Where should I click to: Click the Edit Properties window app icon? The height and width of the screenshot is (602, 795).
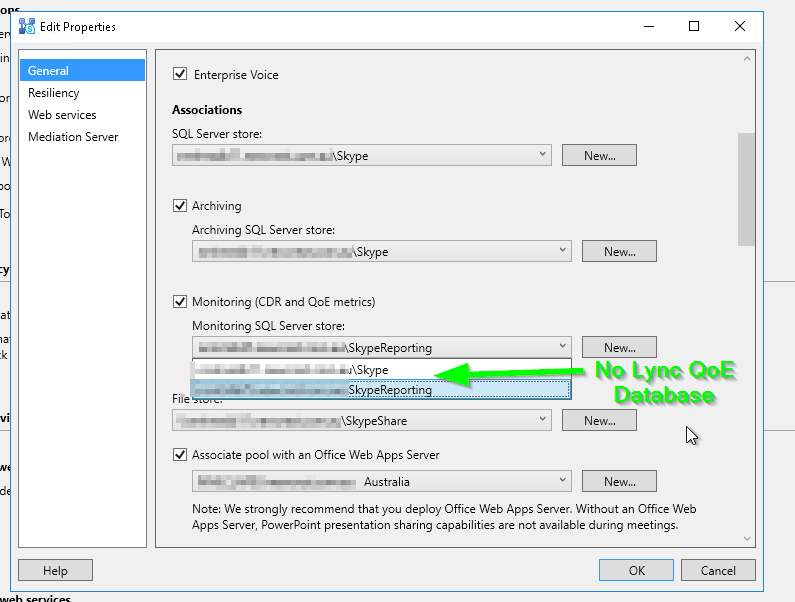[26, 26]
